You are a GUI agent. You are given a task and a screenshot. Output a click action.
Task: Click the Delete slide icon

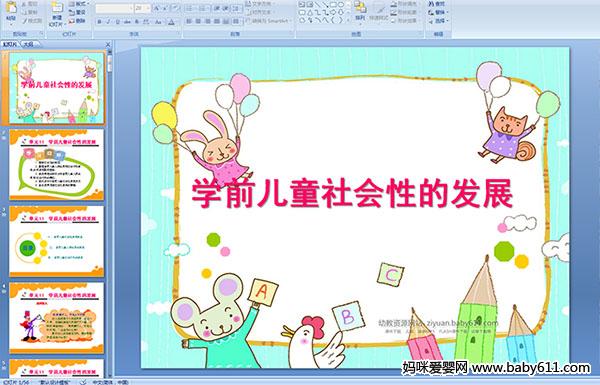coord(77,21)
